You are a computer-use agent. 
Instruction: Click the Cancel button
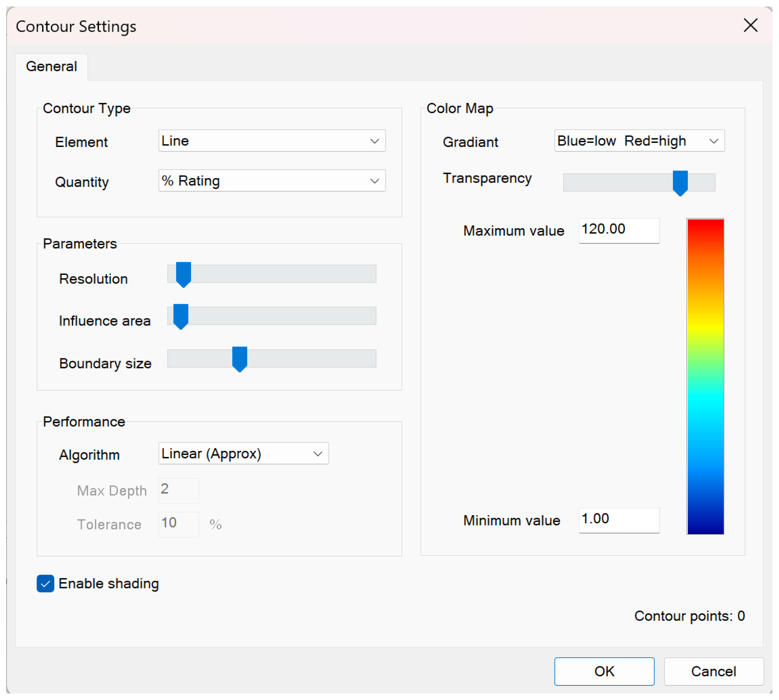[x=713, y=671]
